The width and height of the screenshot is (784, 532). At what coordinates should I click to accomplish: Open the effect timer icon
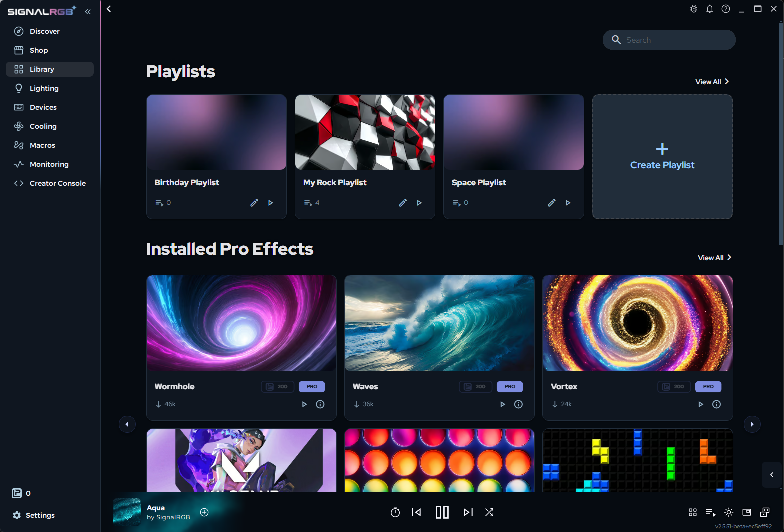click(395, 512)
